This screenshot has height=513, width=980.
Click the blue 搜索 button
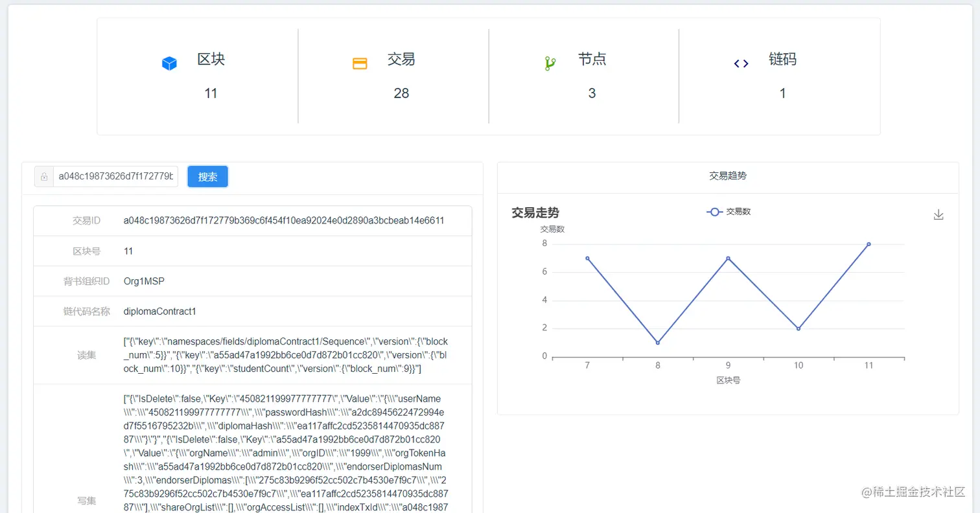pos(207,176)
